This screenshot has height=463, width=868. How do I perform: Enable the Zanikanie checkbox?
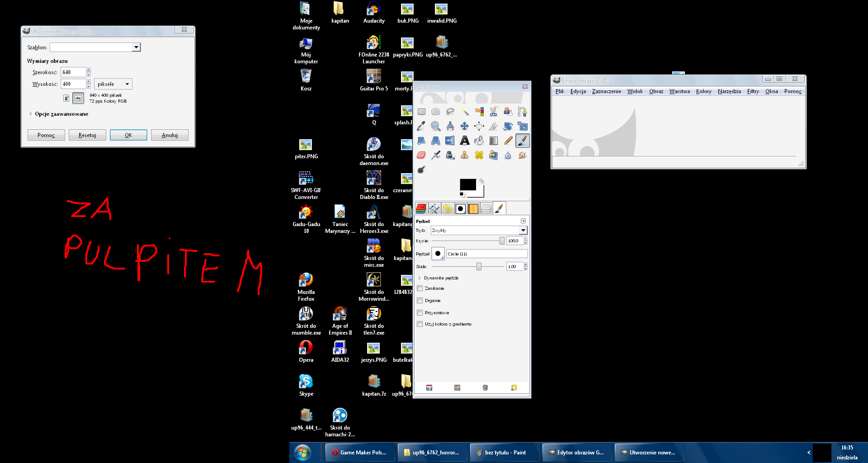420,288
